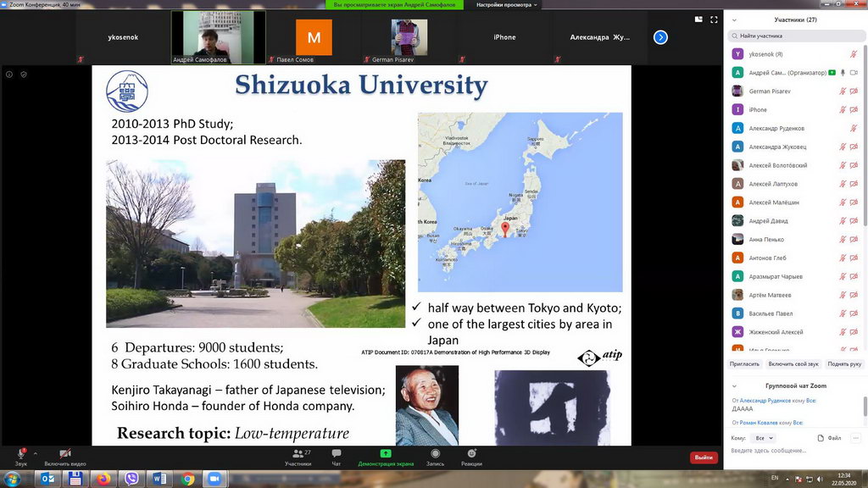Select Андрей Самофалов video thumbnail
The height and width of the screenshot is (488, 868).
pyautogui.click(x=218, y=37)
